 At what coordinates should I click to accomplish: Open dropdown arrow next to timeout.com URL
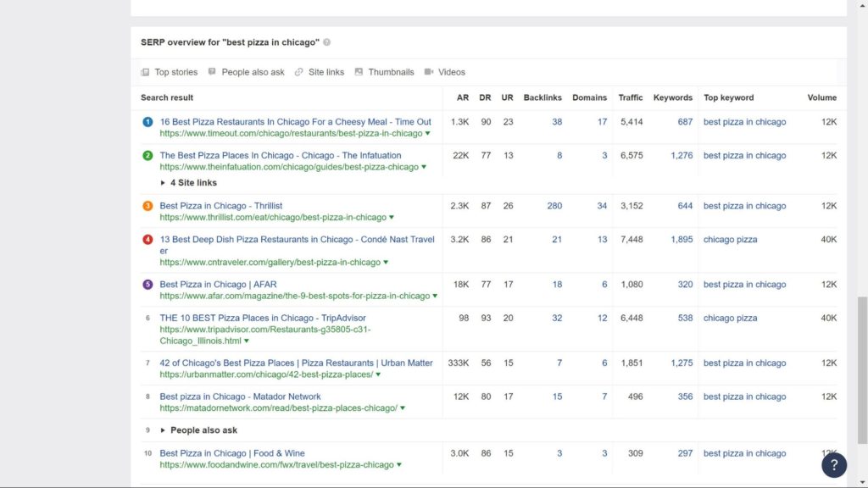tap(428, 134)
